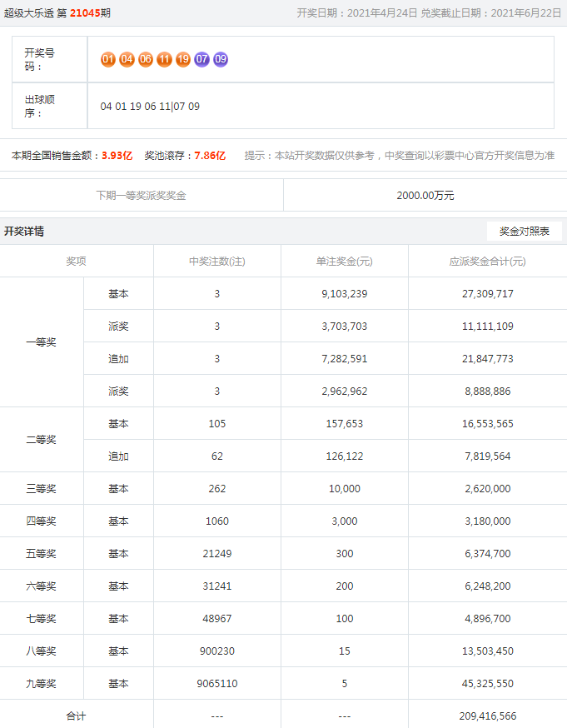
Task: Click the next-draw bonus 2000.00万元
Action: [x=425, y=196]
